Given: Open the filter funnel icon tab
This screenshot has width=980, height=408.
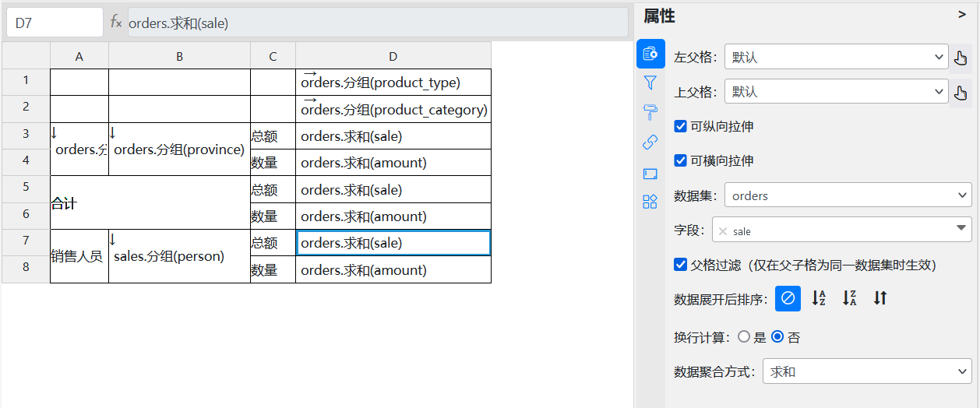Looking at the screenshot, I should coord(650,83).
